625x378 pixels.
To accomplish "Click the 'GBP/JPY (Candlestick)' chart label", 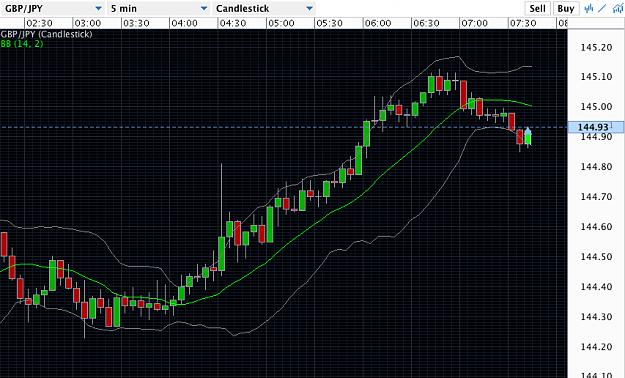I will tap(46, 34).
